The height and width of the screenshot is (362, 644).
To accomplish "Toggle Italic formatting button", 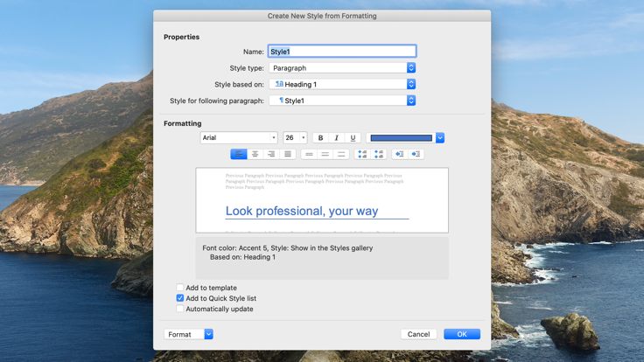I will click(x=336, y=138).
